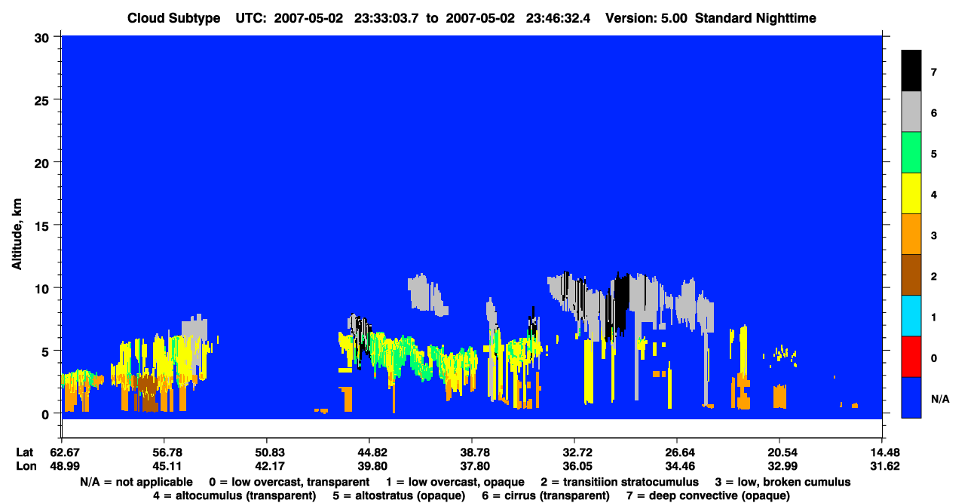Click the yellow color swatch for class 4
980x503 pixels.
(x=911, y=194)
